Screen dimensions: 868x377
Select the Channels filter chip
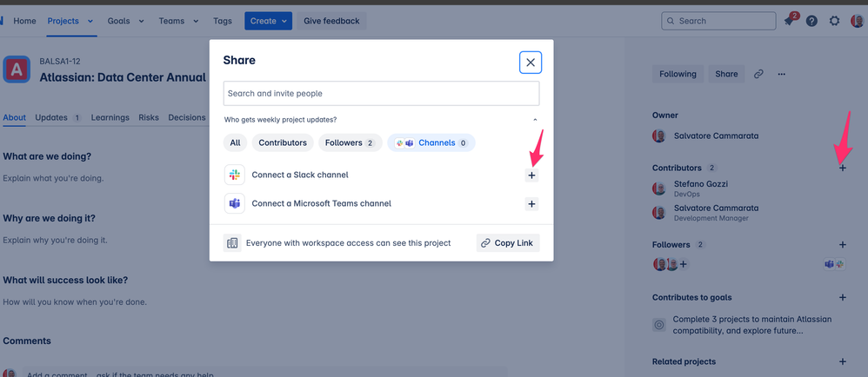click(431, 142)
